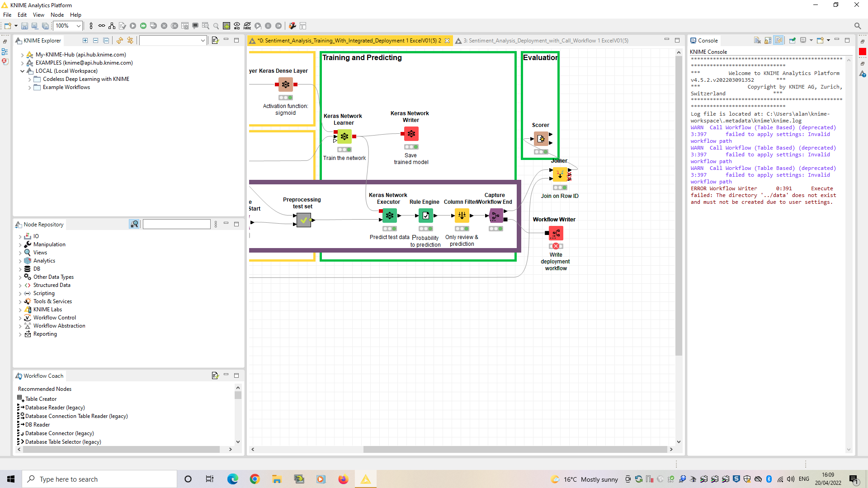Select the Workflow Writer node
868x488 pixels.
click(x=556, y=233)
